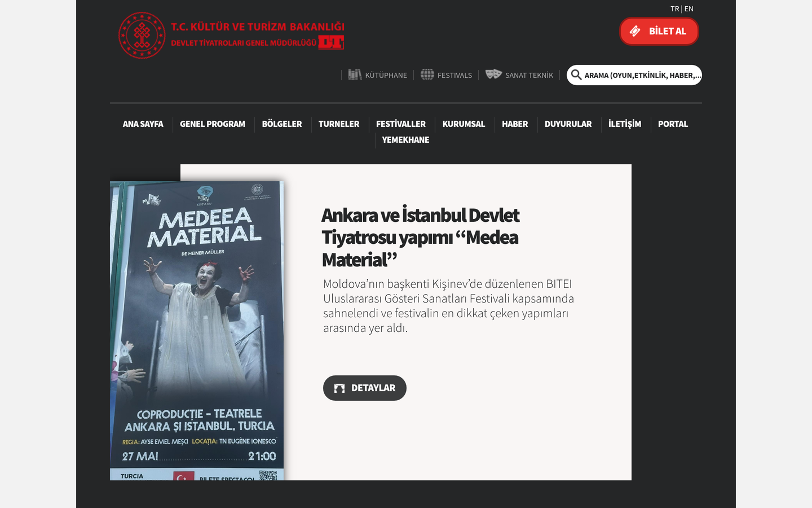
Task: Click the Sanat Teknik theatre masks icon
Action: (493, 74)
